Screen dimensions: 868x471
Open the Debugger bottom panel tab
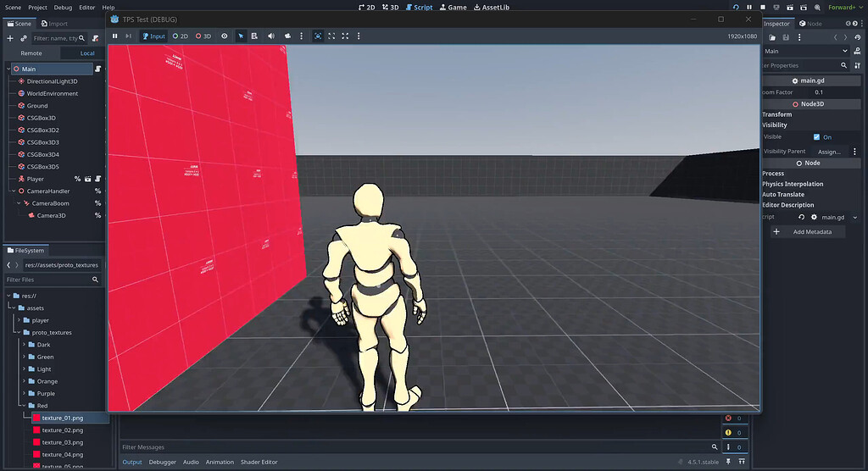pyautogui.click(x=162, y=463)
